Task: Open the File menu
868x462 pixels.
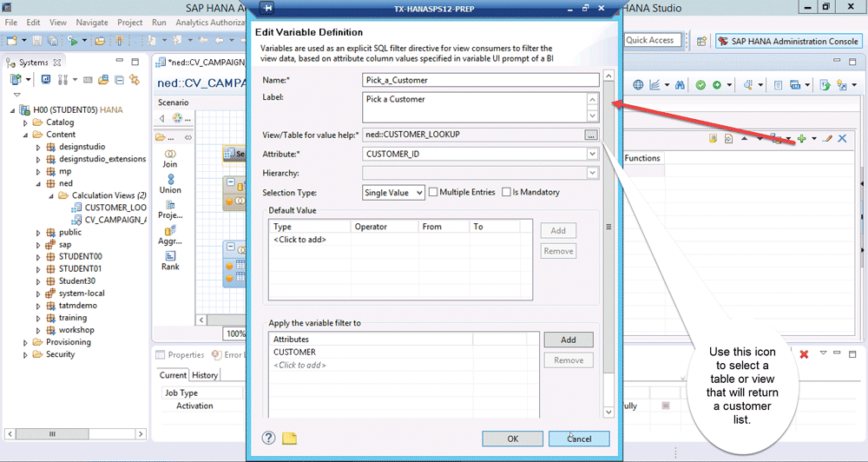Action: click(x=11, y=23)
